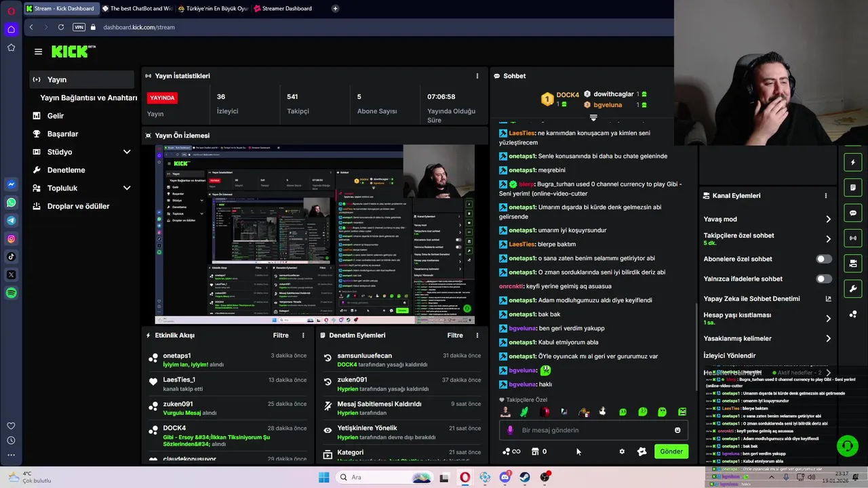Open Spotify in the Opera sidebar
This screenshot has width=868, height=488.
pos(11,293)
